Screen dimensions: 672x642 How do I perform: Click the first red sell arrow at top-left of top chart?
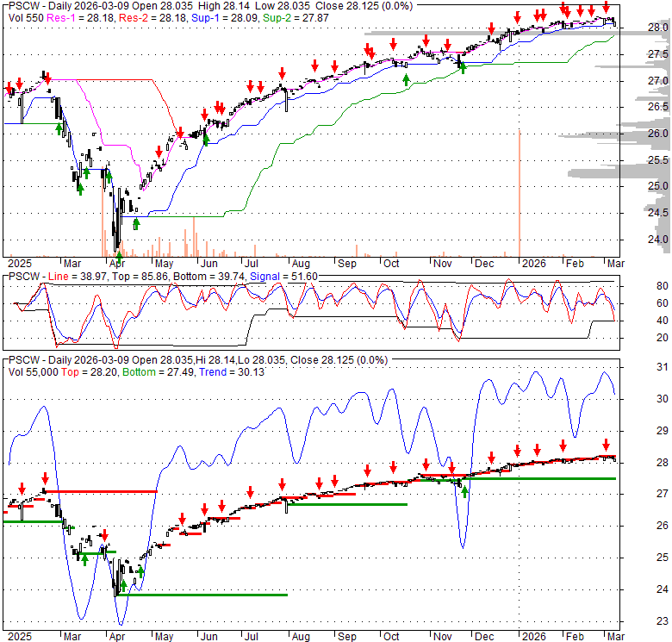(x=9, y=88)
